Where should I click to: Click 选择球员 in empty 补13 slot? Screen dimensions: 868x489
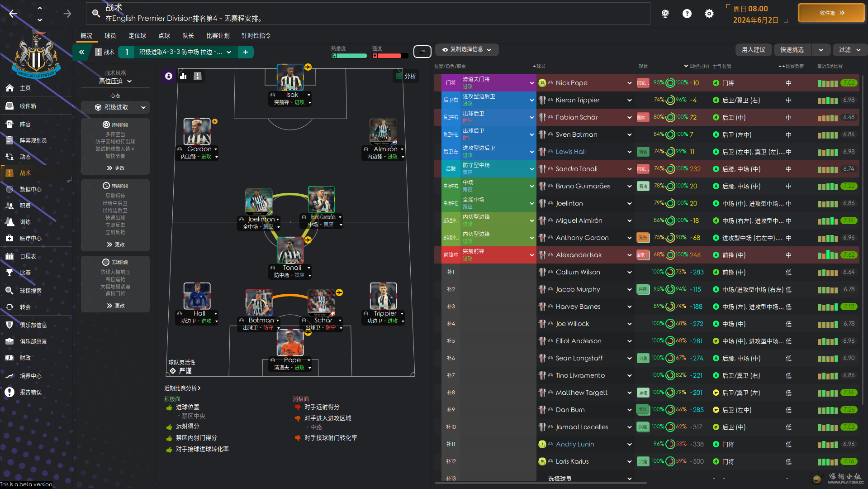(x=560, y=478)
